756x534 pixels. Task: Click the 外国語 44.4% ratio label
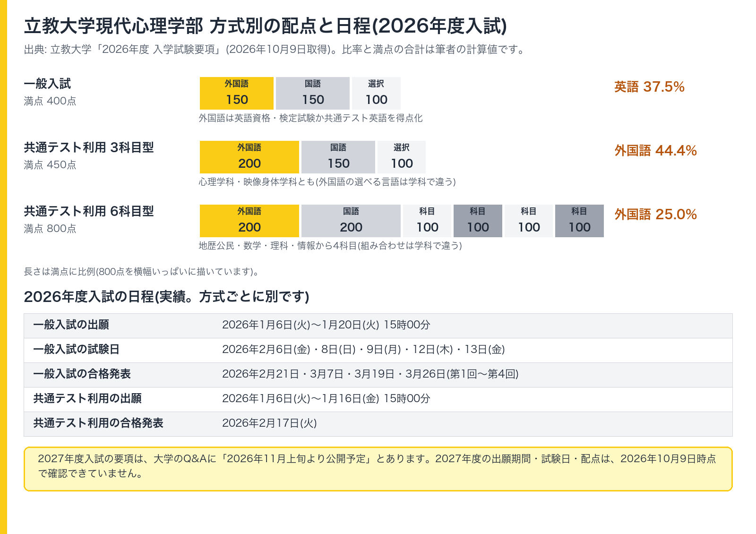(x=655, y=151)
